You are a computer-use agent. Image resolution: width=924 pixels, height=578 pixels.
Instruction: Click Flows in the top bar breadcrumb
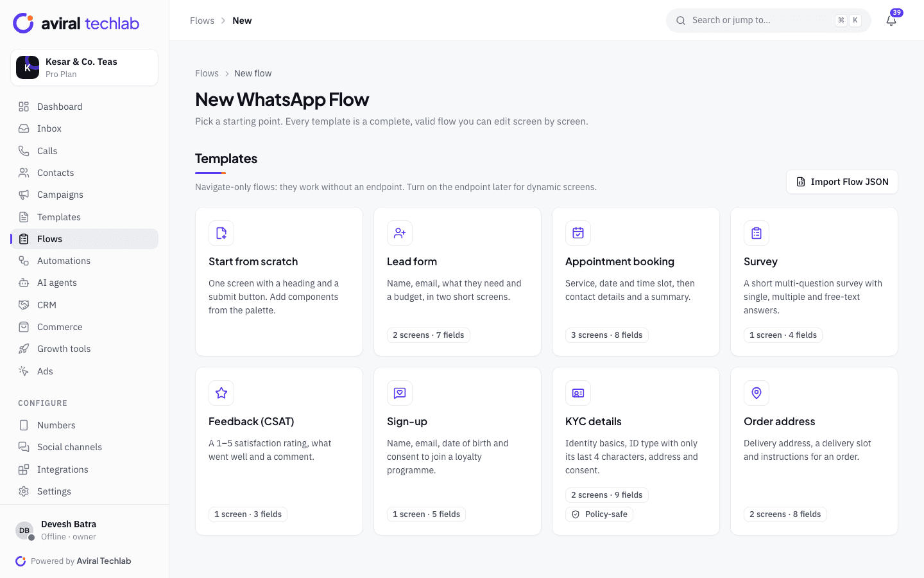click(x=202, y=21)
